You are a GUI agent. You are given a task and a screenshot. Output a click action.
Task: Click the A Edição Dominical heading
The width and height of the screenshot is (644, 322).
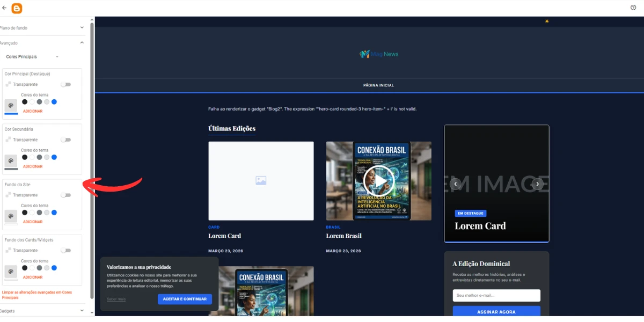(x=481, y=264)
